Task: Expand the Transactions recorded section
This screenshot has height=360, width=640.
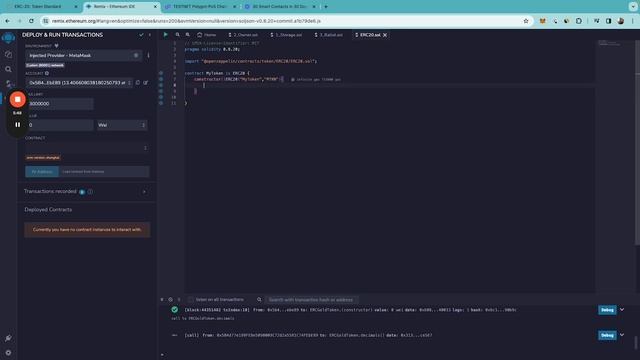Action: point(144,192)
